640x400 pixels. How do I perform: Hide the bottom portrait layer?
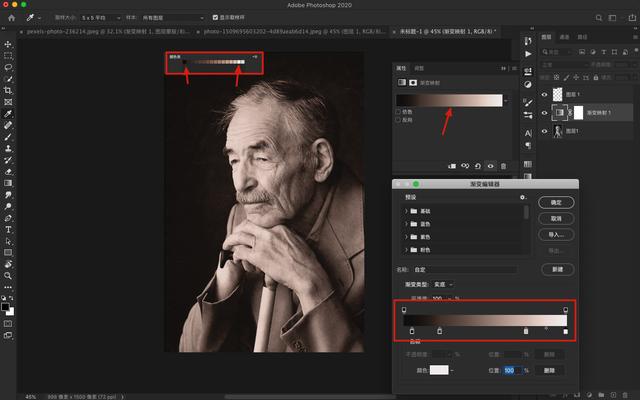click(x=544, y=131)
